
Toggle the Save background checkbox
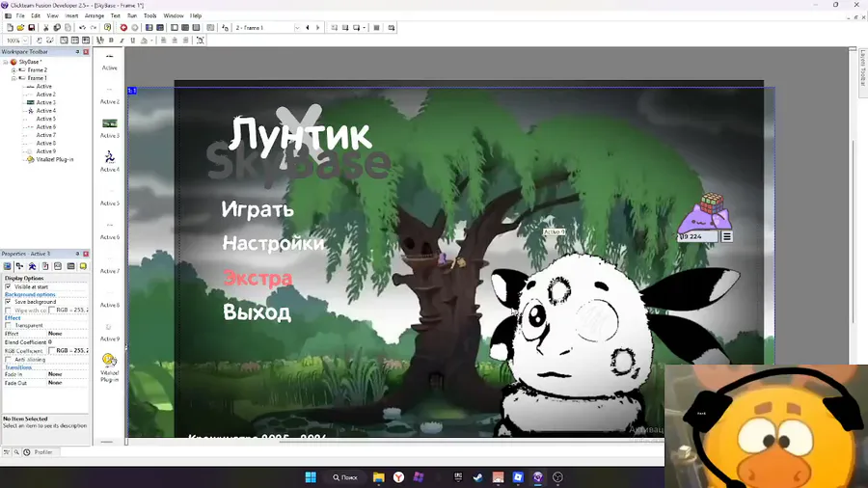coord(8,302)
